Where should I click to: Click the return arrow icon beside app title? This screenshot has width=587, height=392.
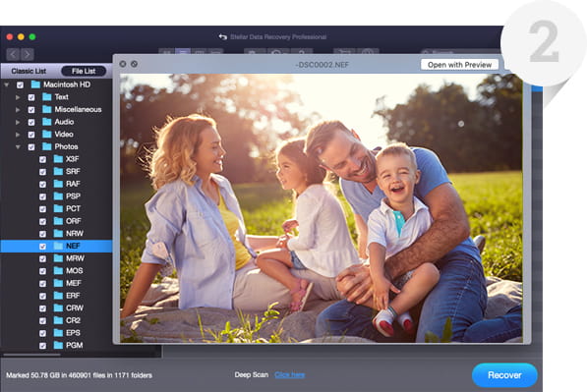[222, 36]
